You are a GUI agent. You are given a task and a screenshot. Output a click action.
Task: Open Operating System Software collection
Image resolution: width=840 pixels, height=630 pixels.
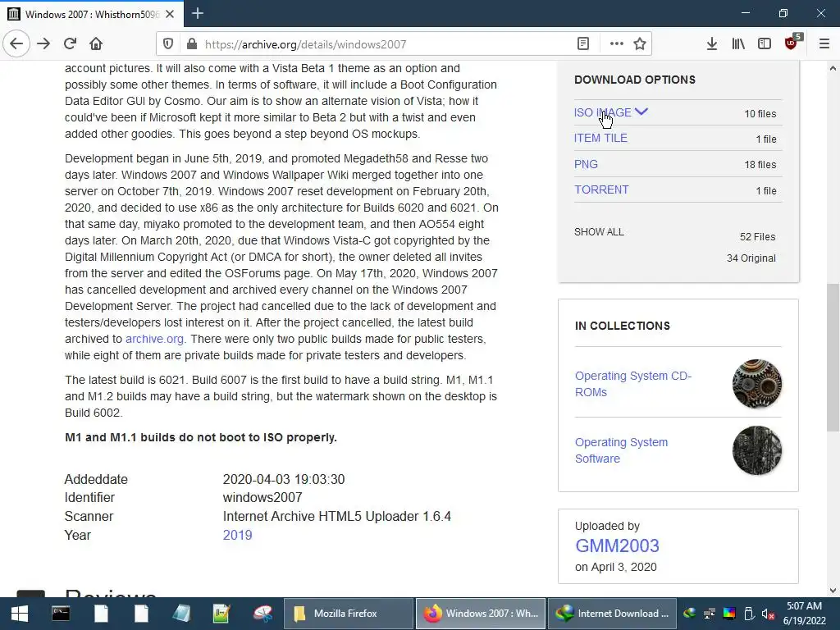click(x=622, y=450)
